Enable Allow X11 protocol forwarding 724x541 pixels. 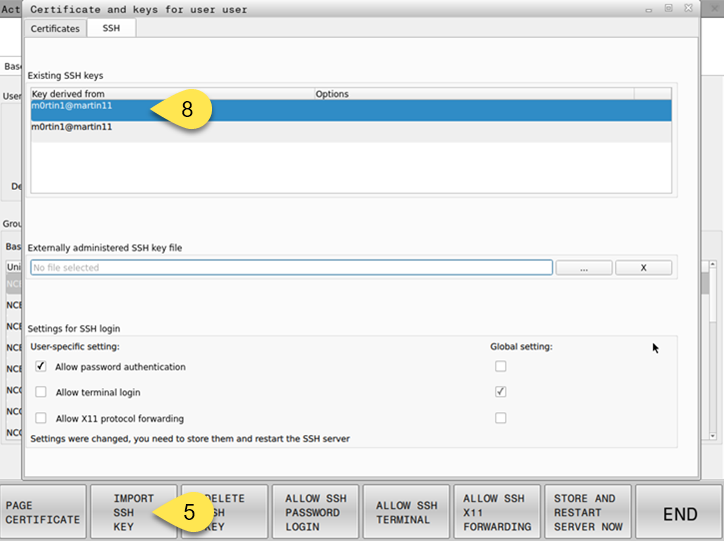coord(41,418)
